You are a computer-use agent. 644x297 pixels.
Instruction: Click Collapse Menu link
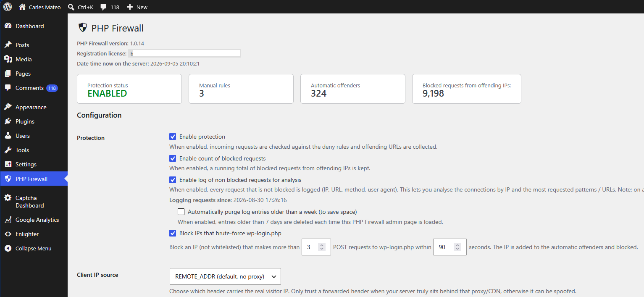click(x=34, y=248)
